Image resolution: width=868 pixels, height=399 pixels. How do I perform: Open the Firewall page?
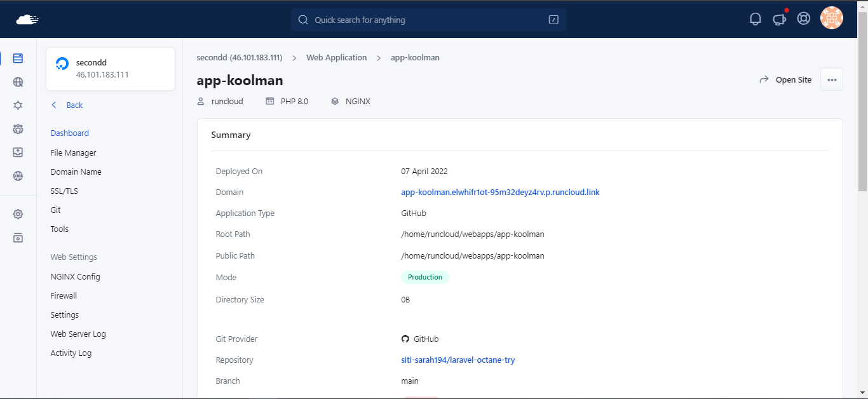(64, 296)
